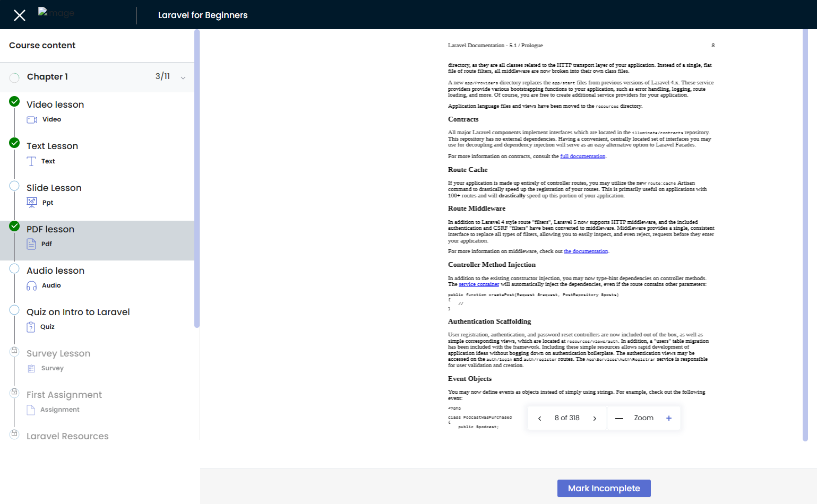Click the PDF viewer vertical scrollbar
The image size is (817, 504).
pos(805,235)
